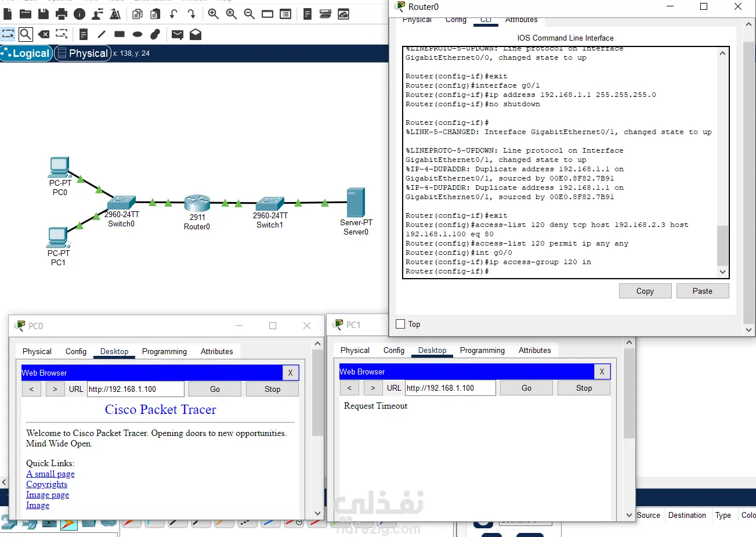Click the Switch1 device icon
This screenshot has width=756, height=537.
tap(270, 203)
